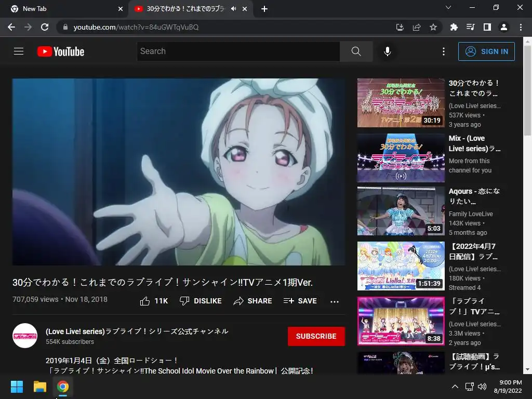Viewport: 532px width, 399px height.
Task: Share this video
Action: (253, 301)
